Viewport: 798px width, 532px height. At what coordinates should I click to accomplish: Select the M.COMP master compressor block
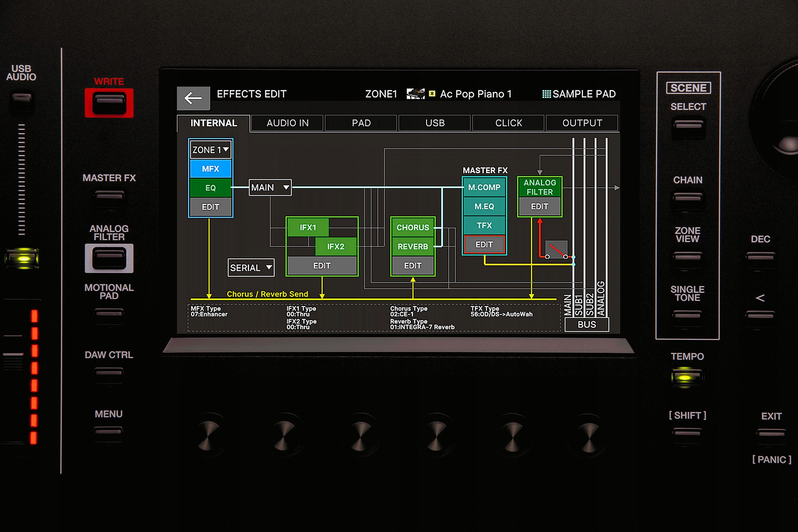[484, 187]
